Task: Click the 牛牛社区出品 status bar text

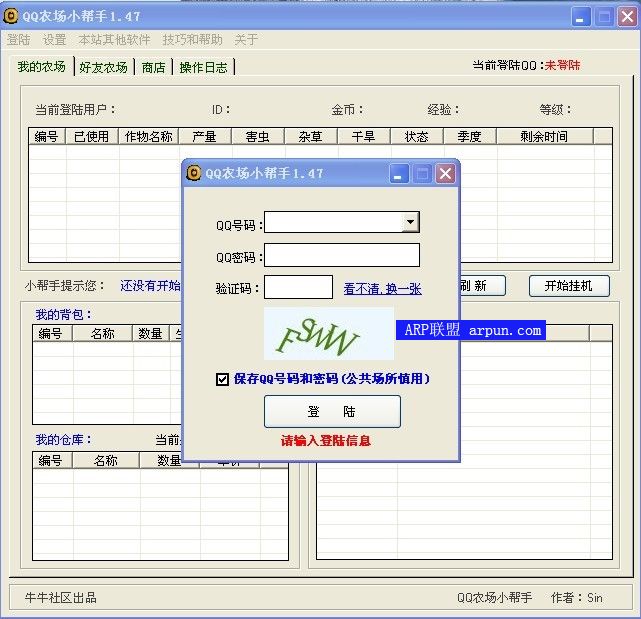Action: pyautogui.click(x=61, y=598)
